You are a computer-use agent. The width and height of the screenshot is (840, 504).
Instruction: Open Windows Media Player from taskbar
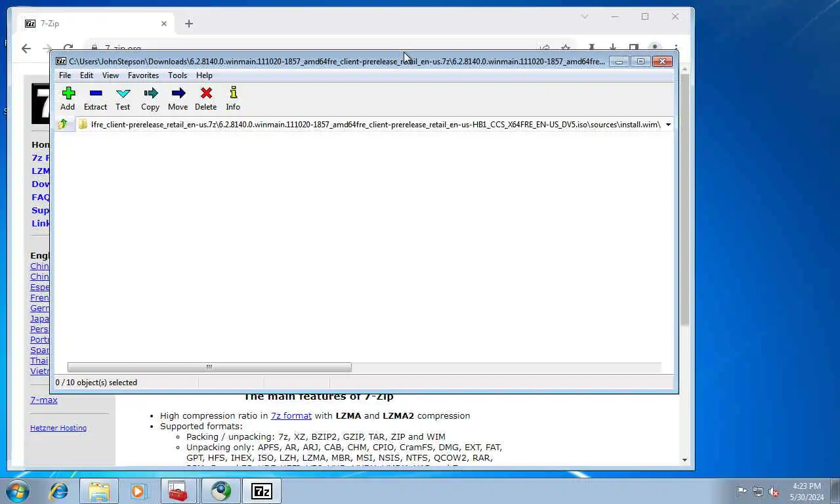[x=139, y=491]
